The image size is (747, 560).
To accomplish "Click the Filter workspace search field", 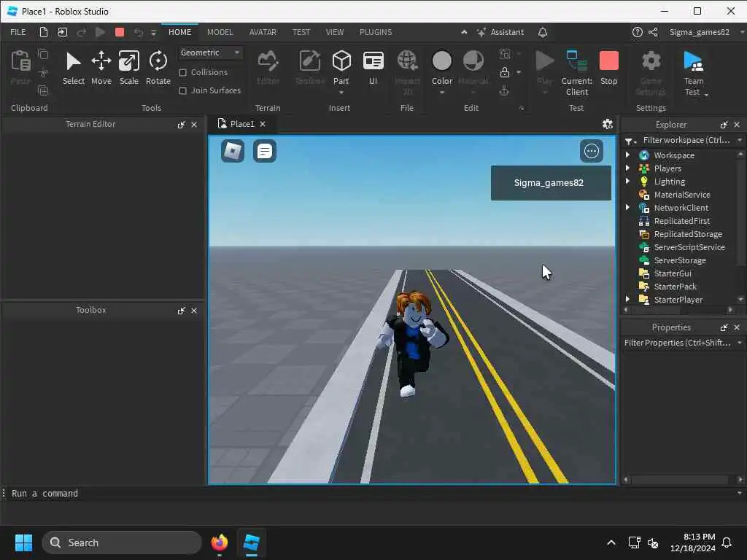I will 686,140.
